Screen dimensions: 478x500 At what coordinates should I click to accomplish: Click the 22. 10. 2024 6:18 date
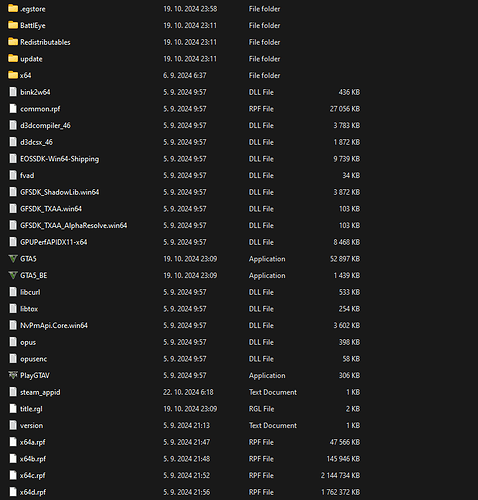coord(188,392)
